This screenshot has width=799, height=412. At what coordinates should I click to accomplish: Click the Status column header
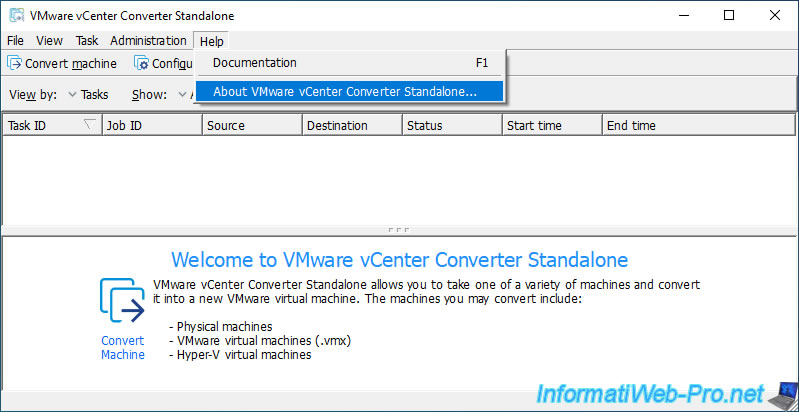coord(452,125)
